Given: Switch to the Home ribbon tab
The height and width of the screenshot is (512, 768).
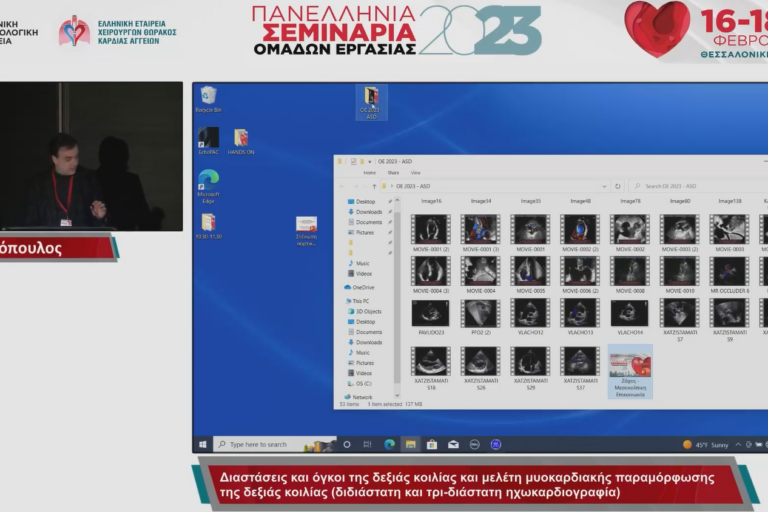Looking at the screenshot, I should click(x=369, y=173).
